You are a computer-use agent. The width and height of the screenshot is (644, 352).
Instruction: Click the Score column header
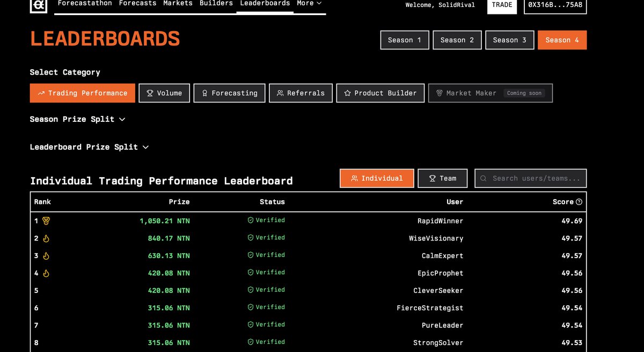pos(563,202)
